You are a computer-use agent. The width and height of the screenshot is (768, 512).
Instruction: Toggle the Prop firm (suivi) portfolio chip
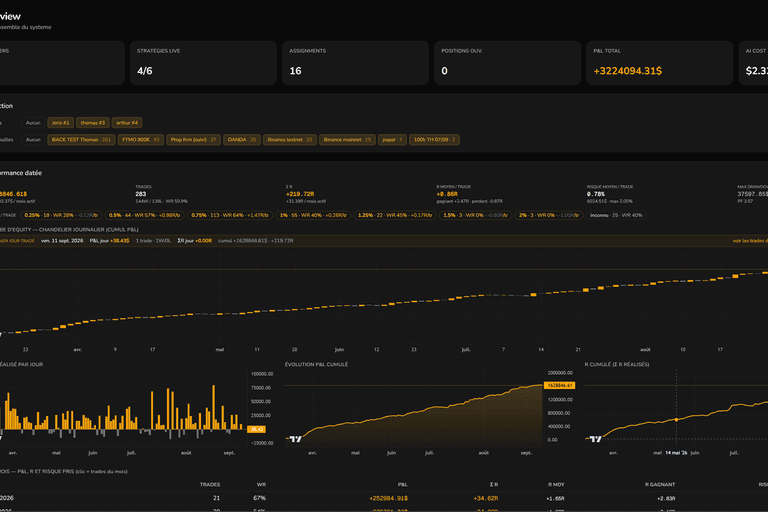click(x=193, y=140)
